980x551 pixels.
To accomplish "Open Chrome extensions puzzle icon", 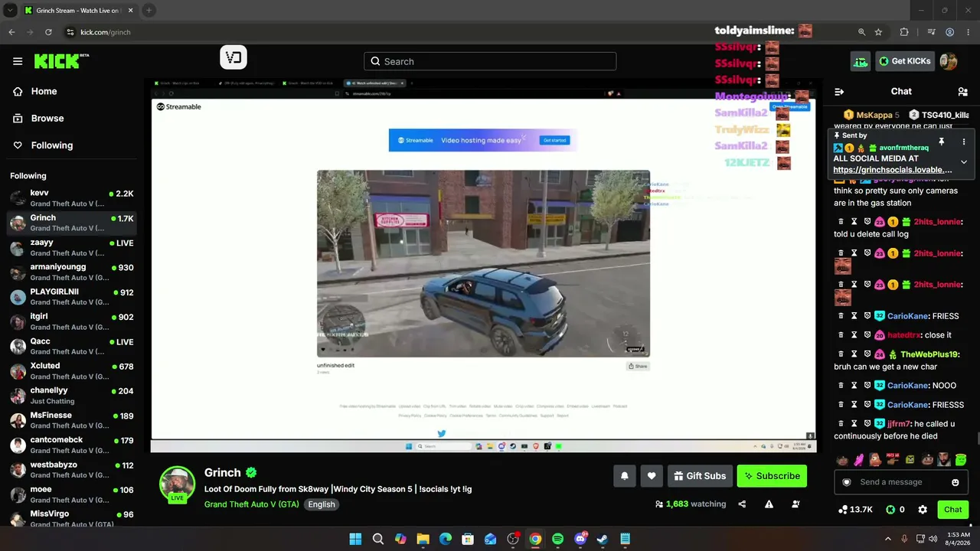I will coord(904,32).
